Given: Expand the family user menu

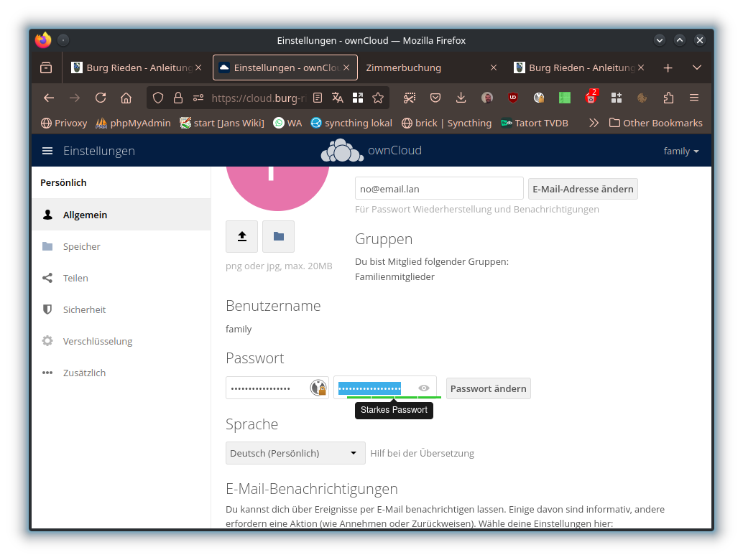Looking at the screenshot, I should (x=681, y=151).
